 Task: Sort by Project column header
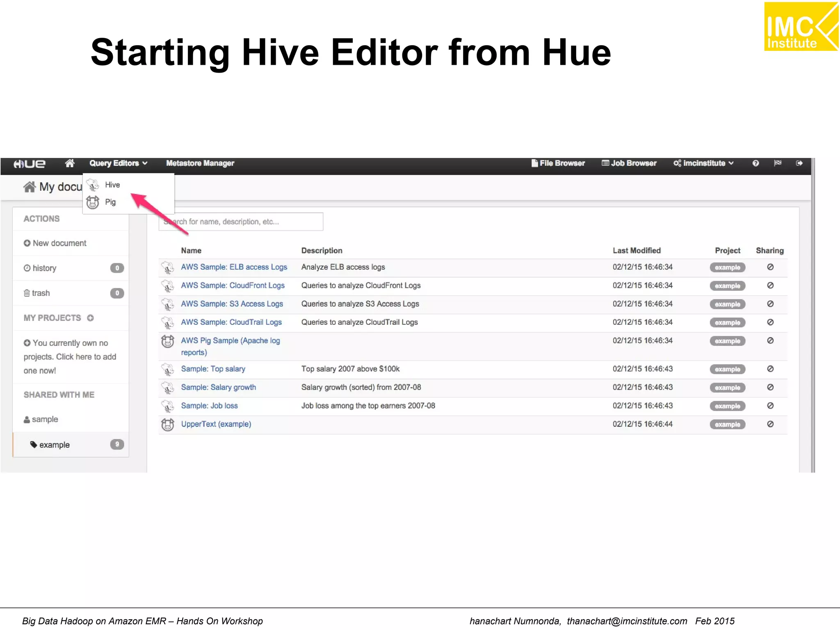[x=728, y=251]
